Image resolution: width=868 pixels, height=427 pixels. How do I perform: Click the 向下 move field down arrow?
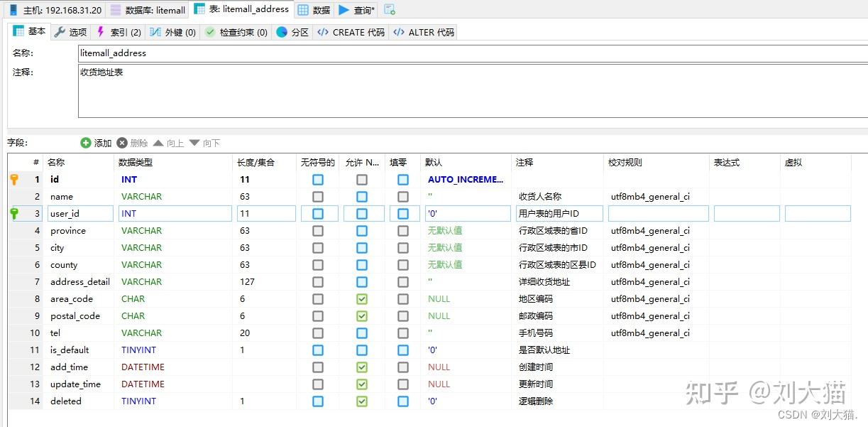click(x=204, y=142)
